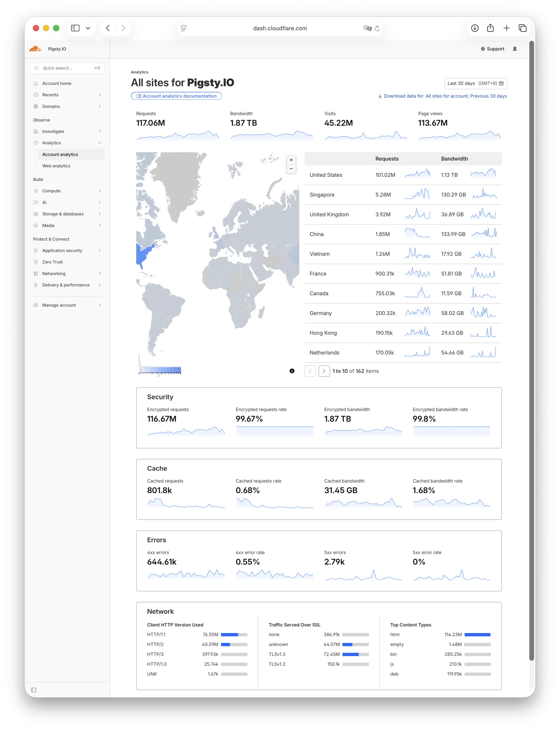560x730 pixels.
Task: Click the translate icon in address bar
Action: click(367, 28)
